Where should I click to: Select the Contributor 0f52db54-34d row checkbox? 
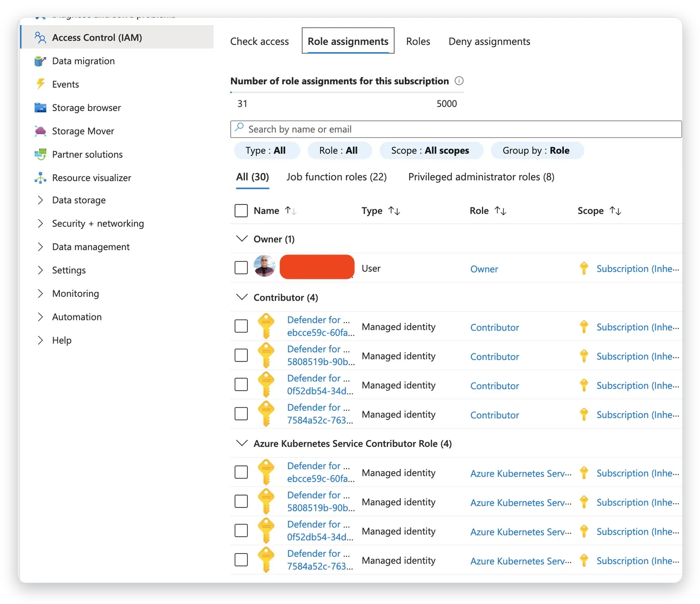[x=241, y=384]
